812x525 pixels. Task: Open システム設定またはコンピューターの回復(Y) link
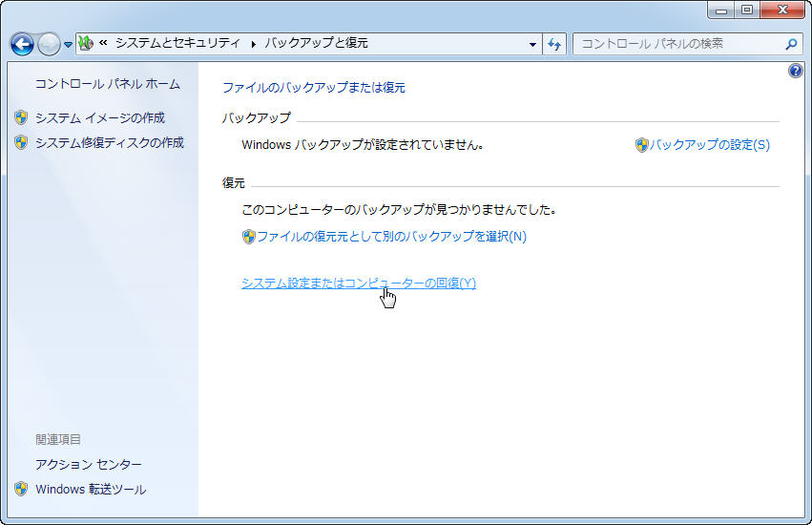(x=359, y=283)
